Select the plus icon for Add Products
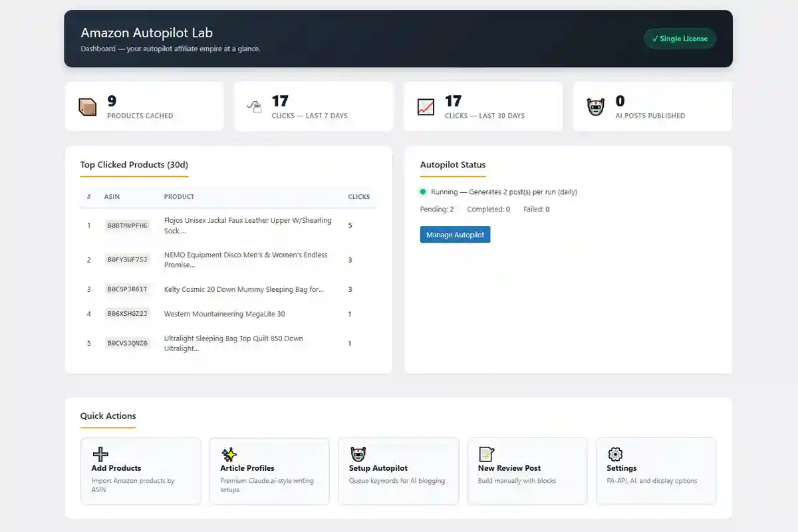 [x=100, y=454]
